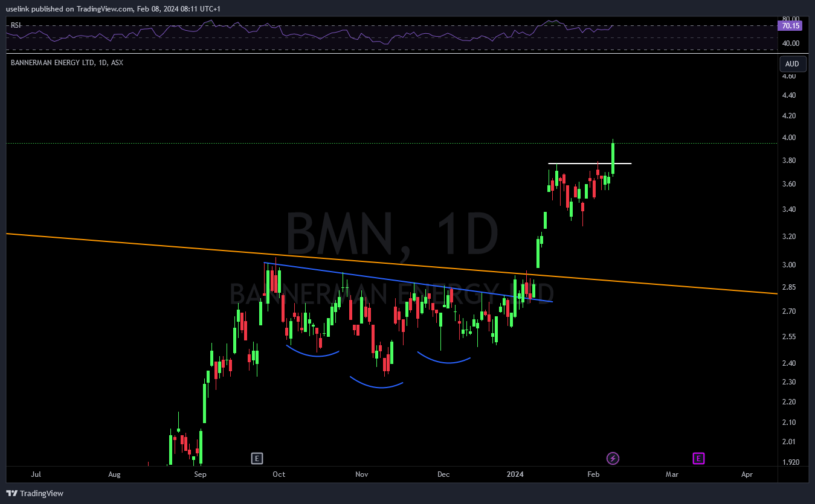Click the Dec label on time axis
815x504 pixels.
click(443, 474)
